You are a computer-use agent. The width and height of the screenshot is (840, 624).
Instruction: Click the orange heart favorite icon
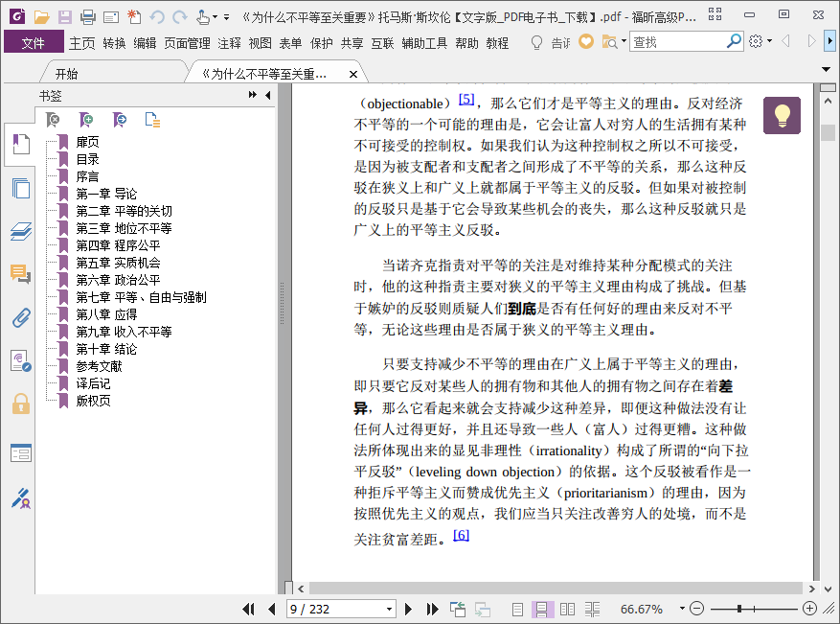tap(586, 42)
